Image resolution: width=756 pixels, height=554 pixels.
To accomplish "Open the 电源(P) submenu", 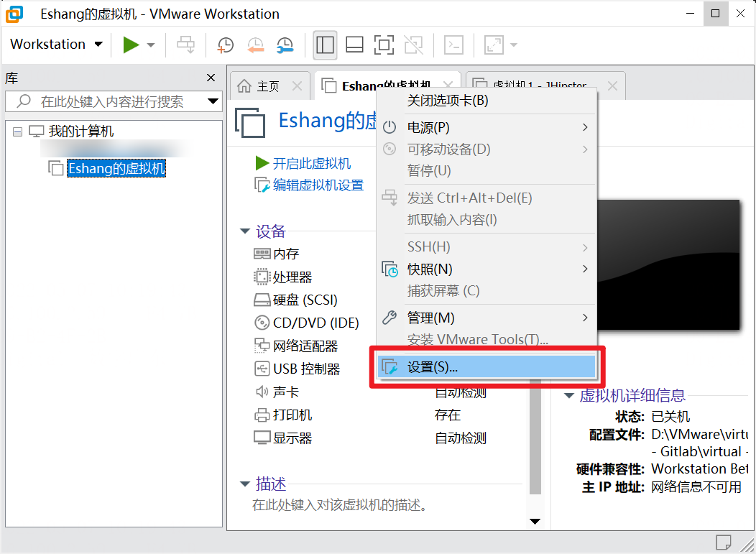I will [487, 127].
